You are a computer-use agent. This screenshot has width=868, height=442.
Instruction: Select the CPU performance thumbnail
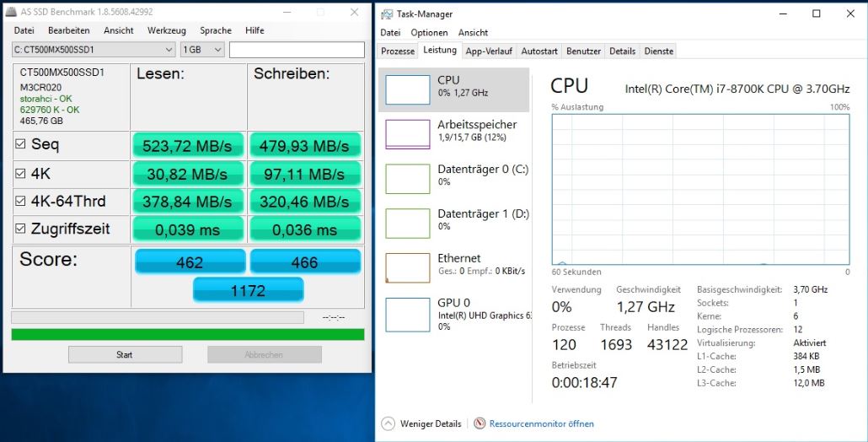tap(407, 89)
